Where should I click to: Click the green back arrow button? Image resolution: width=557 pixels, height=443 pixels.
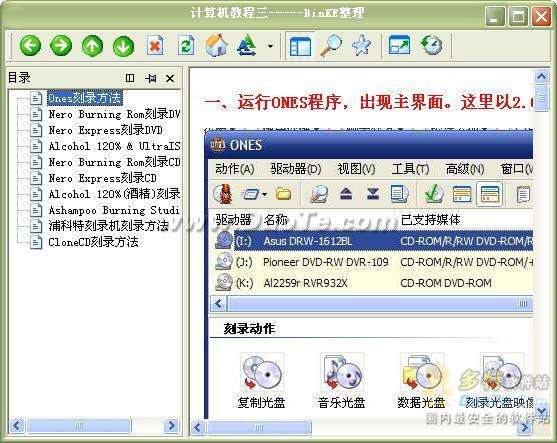[x=30, y=46]
